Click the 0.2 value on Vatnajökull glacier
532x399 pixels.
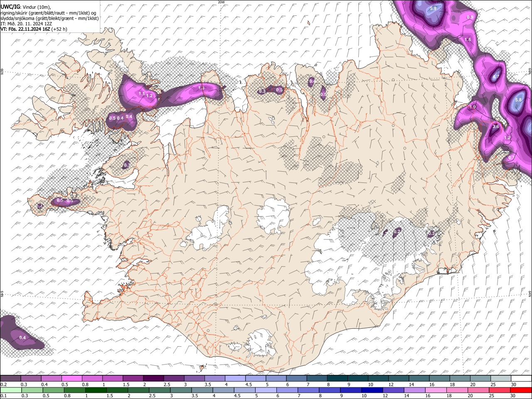397,231
